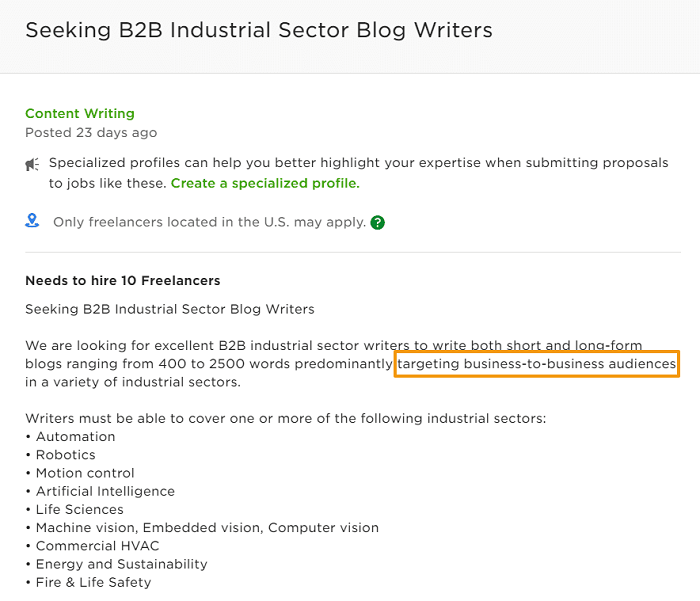
Task: Select the Fire & Life Safety bullet item
Action: click(x=93, y=582)
